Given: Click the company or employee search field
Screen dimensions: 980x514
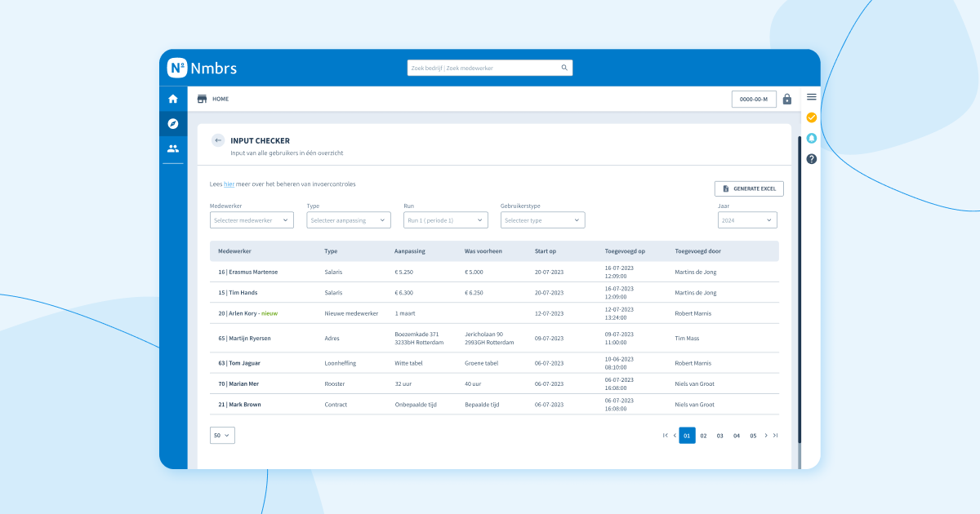Looking at the screenshot, I should [x=483, y=68].
